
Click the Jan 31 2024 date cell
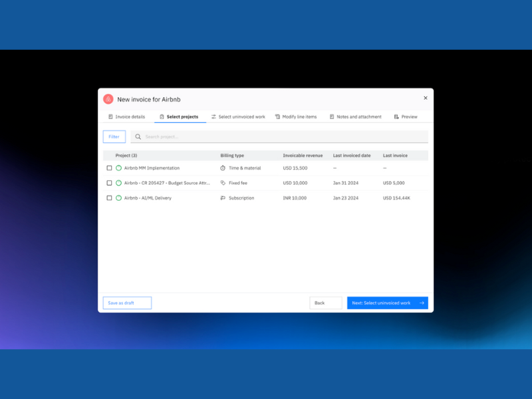345,183
